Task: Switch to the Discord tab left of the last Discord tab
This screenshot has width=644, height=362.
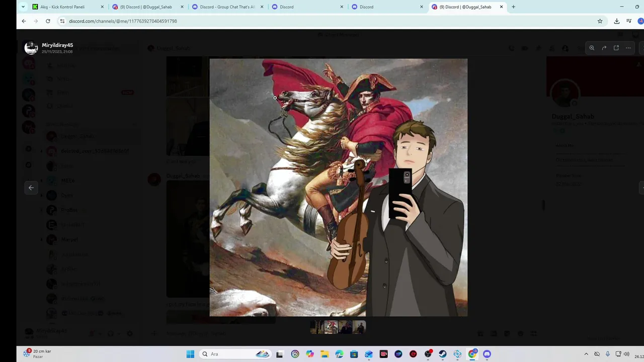Action: tap(308, 7)
